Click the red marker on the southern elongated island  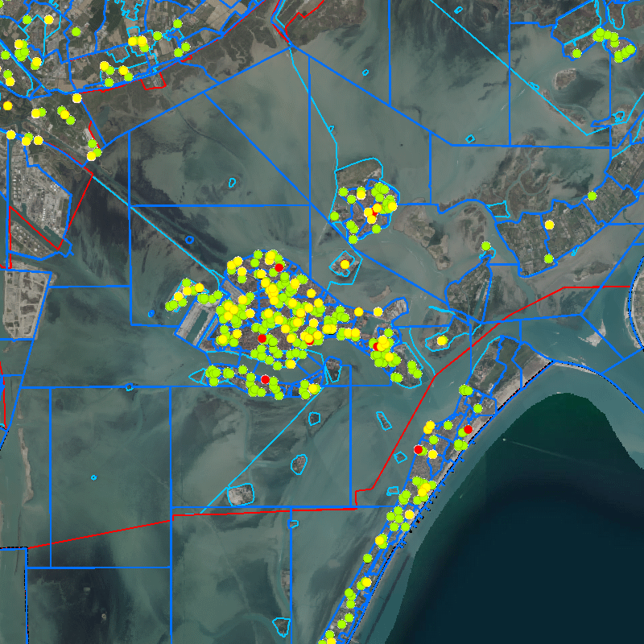(265, 379)
